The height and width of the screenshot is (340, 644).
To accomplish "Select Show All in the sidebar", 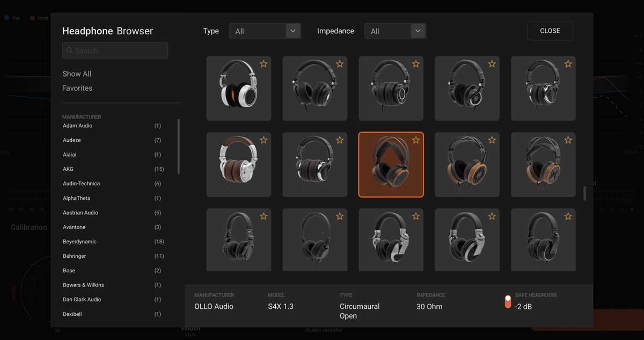I will tap(76, 74).
